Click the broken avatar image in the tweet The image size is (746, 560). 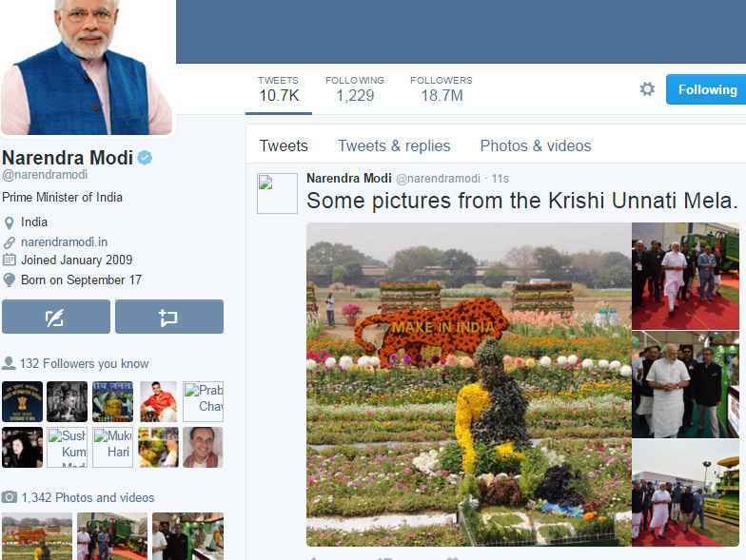coord(278,194)
